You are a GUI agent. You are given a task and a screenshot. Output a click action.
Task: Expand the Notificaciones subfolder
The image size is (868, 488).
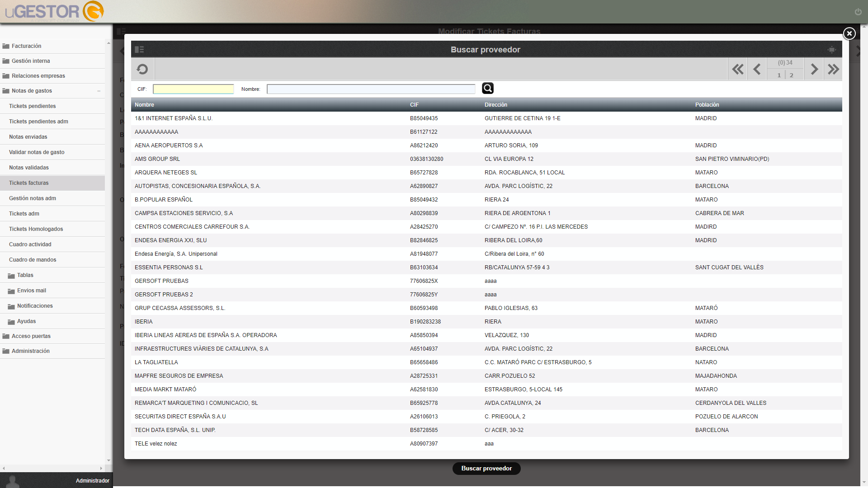pos(52,306)
